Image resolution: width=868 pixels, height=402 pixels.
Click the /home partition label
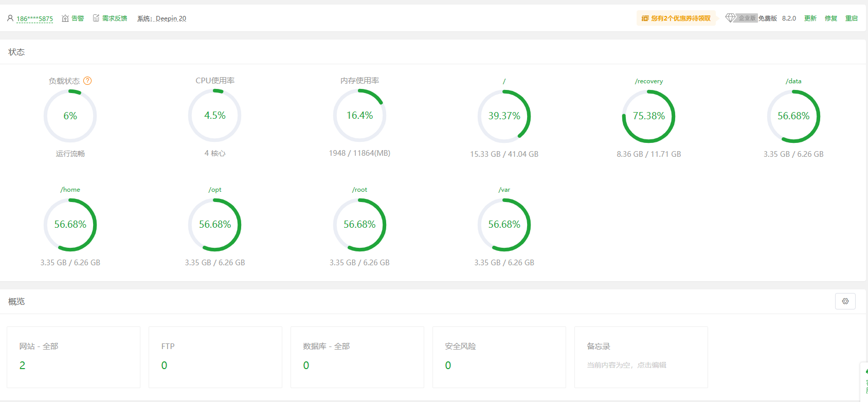click(x=70, y=190)
